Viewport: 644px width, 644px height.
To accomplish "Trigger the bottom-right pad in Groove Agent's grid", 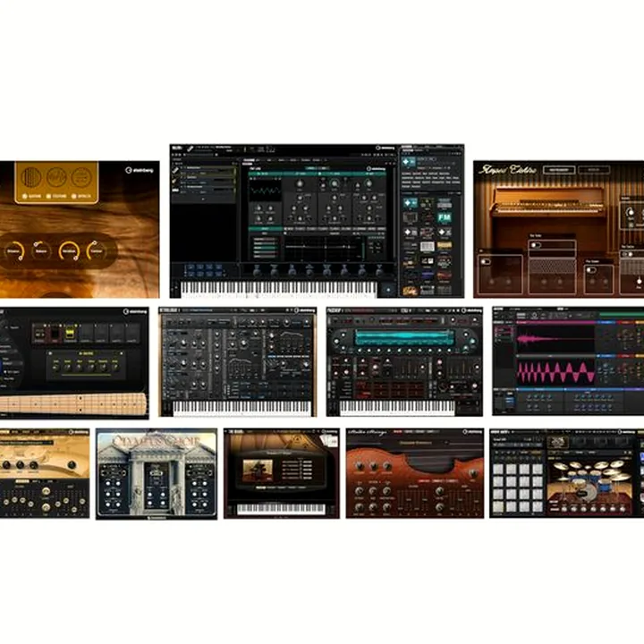I will [x=538, y=506].
